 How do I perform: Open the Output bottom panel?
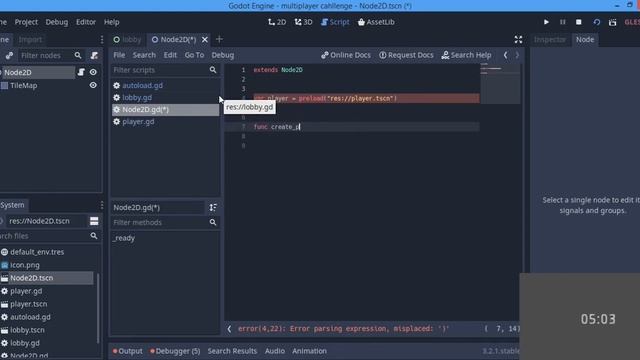[x=128, y=351]
